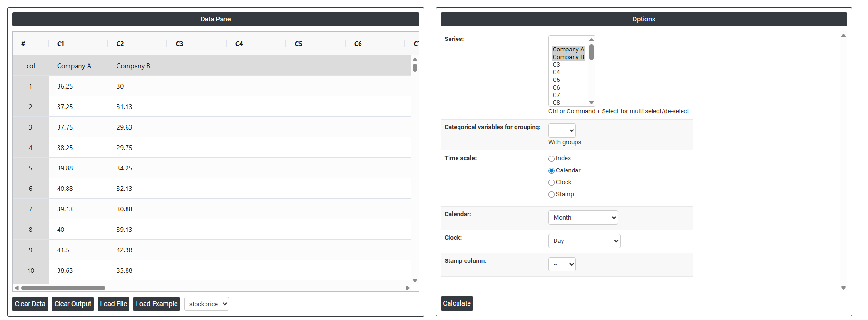Click the cell with value 36.25
Screen dimensions: 868x320
(x=65, y=87)
